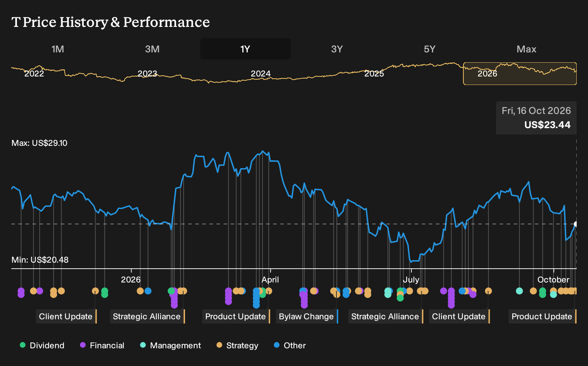Open the Strategic Alliance label before July

[385, 316]
